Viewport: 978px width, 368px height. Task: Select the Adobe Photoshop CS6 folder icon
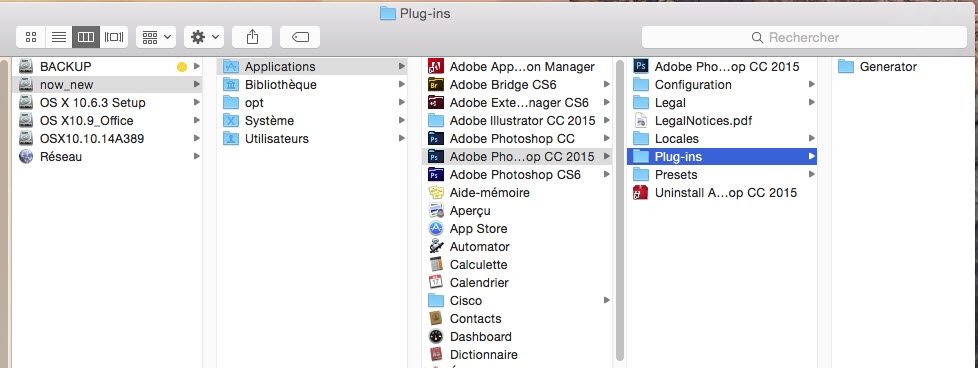(x=436, y=175)
